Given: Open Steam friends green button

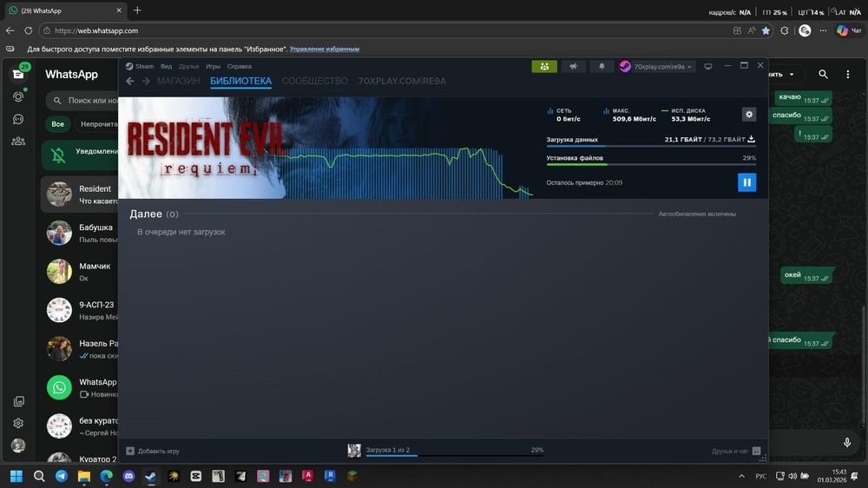Looking at the screenshot, I should point(544,67).
